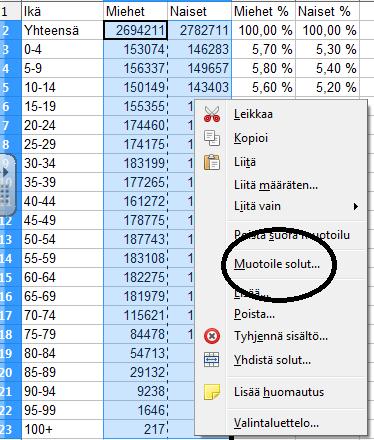
Task: Open the Liitä vain submenu entry
Action: [257, 206]
